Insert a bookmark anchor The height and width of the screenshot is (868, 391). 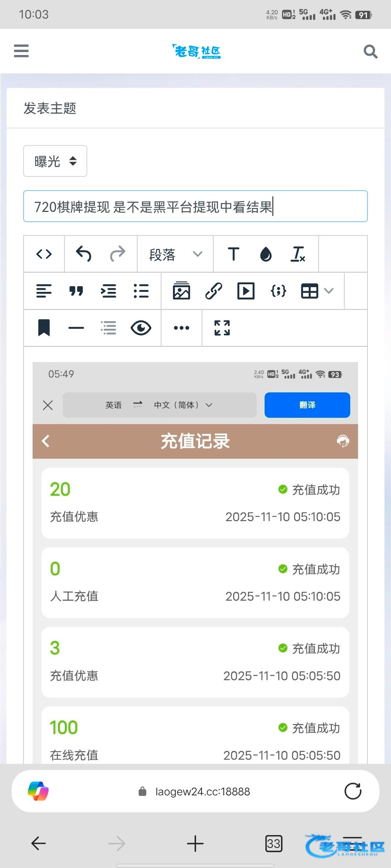tap(44, 328)
